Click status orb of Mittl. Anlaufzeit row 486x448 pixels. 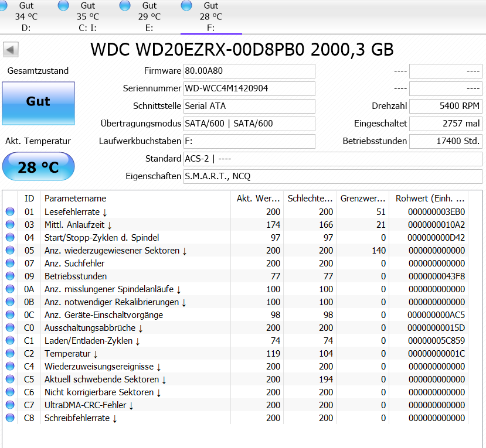[x=10, y=224]
